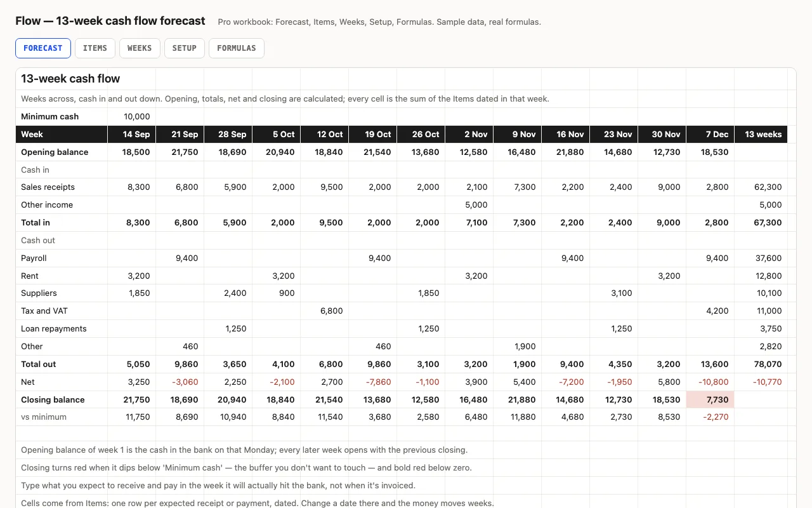Select the 'Total out' row label
The width and height of the screenshot is (812, 508).
coord(62,364)
